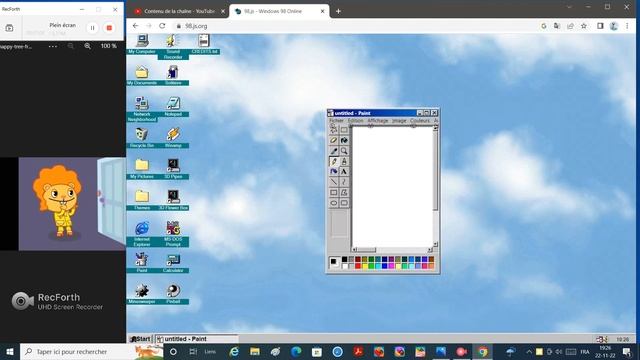Click the zoom-in magnifier in photo viewer
The height and width of the screenshot is (360, 640).
coord(87,46)
